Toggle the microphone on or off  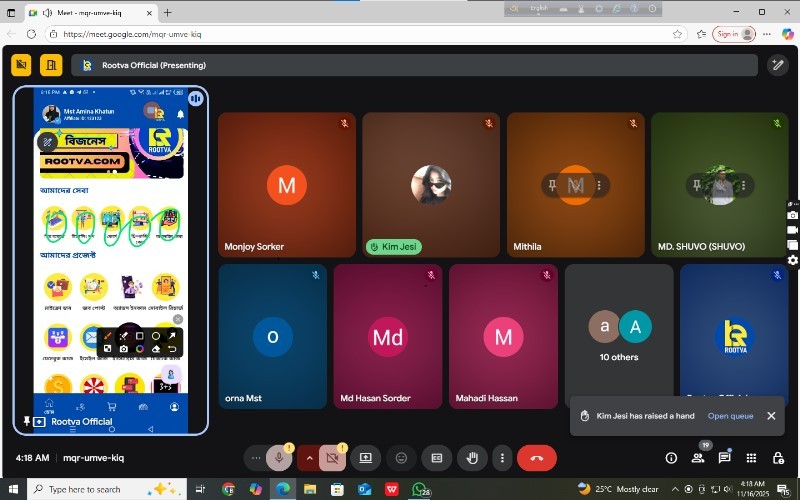pyautogui.click(x=280, y=458)
